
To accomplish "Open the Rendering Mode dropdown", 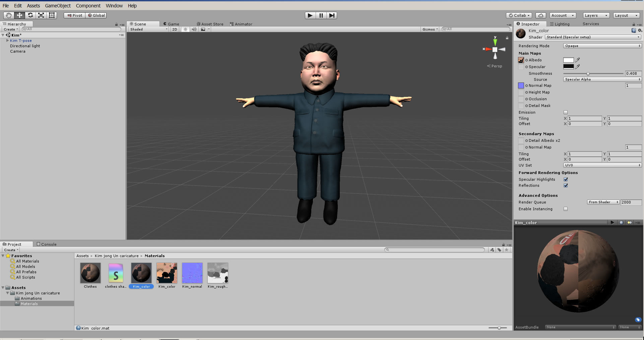I will coord(602,46).
